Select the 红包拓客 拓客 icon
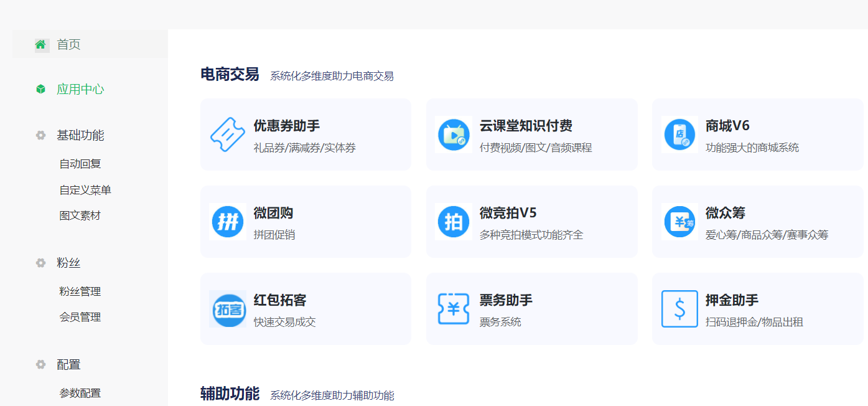Viewport: 868px width, 406px height. pos(227,308)
